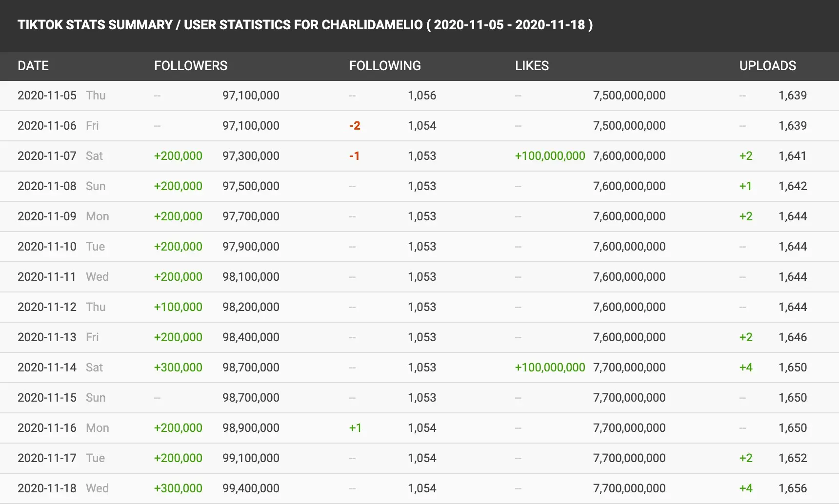Click +4 uploads change on 2020-11-18
The height and width of the screenshot is (504, 839).
(x=746, y=488)
